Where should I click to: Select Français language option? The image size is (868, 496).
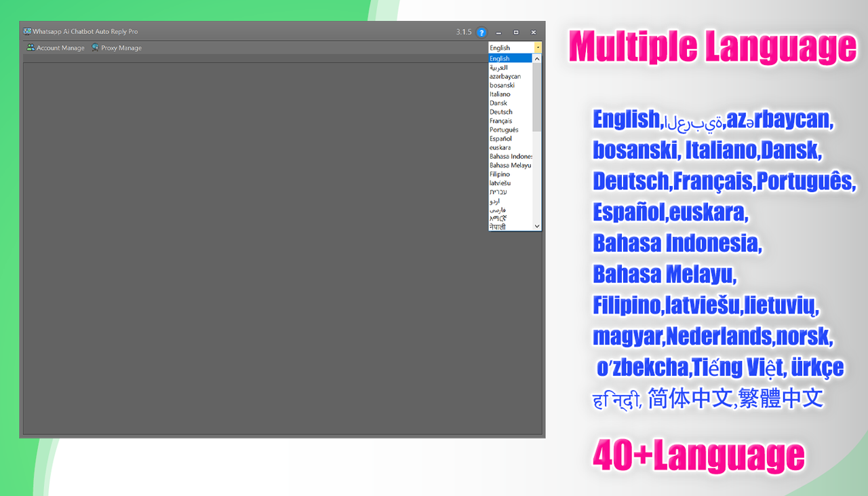coord(511,121)
